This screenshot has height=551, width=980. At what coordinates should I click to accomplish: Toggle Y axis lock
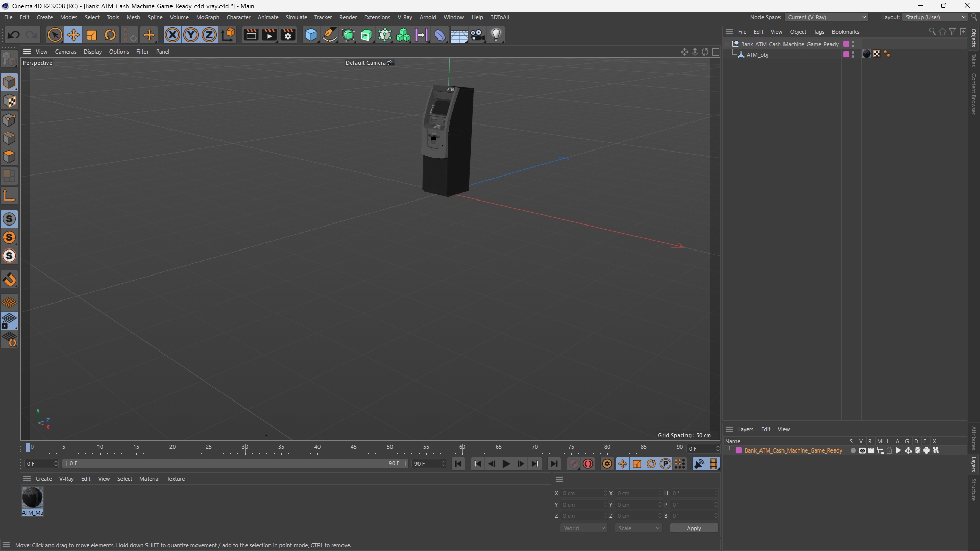(x=191, y=35)
